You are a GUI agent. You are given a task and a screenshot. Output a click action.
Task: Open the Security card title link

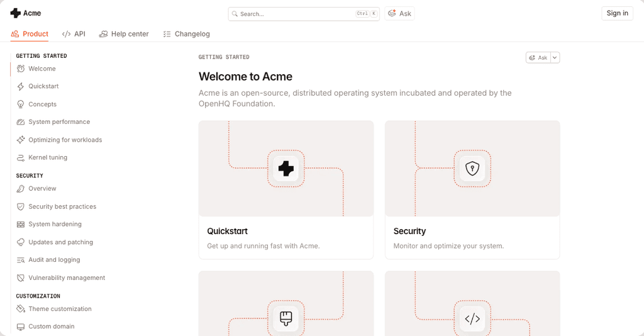(409, 232)
